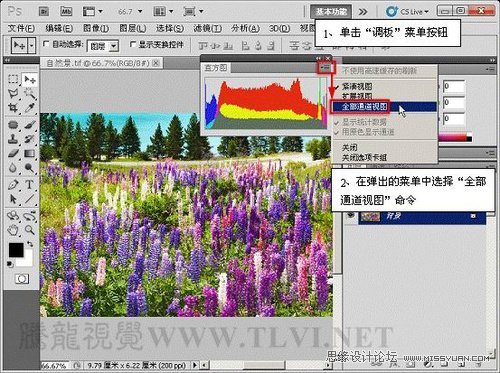The image size is (500, 373).
Task: Toggle visibility eye of 背景 layer
Action: click(350, 215)
